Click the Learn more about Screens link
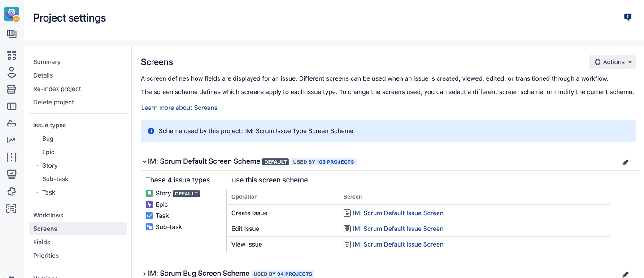 (179, 108)
